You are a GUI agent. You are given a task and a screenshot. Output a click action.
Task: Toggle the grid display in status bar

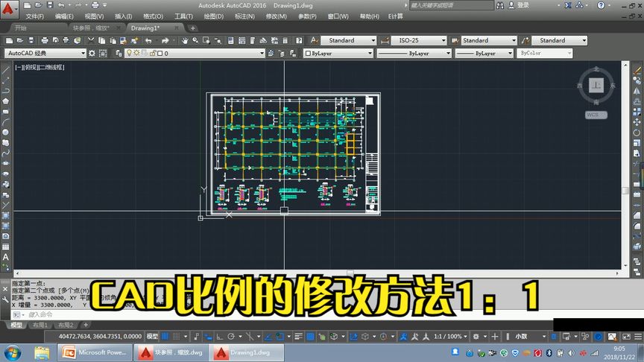165,337
